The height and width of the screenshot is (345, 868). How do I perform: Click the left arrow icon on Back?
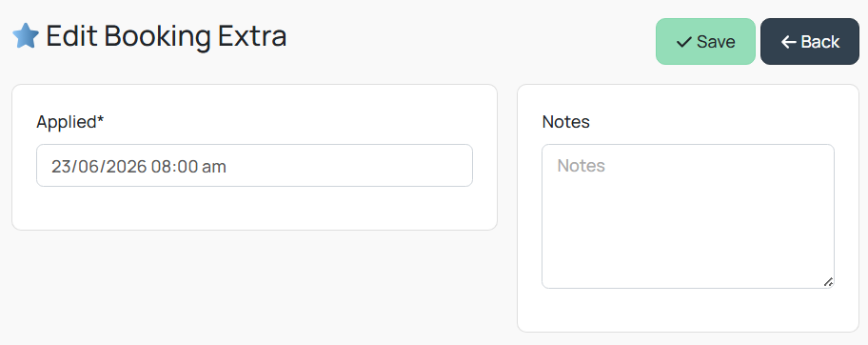tap(789, 42)
